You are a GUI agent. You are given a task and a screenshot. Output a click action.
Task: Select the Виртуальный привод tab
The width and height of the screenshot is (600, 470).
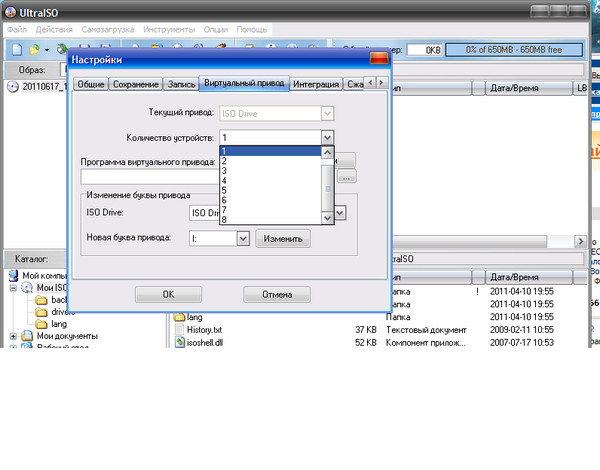244,83
